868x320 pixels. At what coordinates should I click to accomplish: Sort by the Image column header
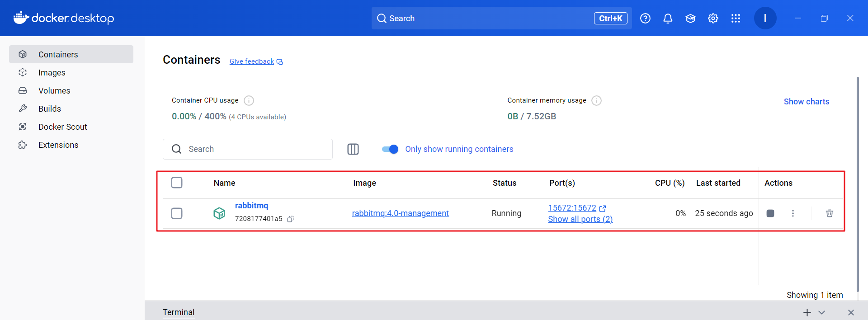click(364, 183)
